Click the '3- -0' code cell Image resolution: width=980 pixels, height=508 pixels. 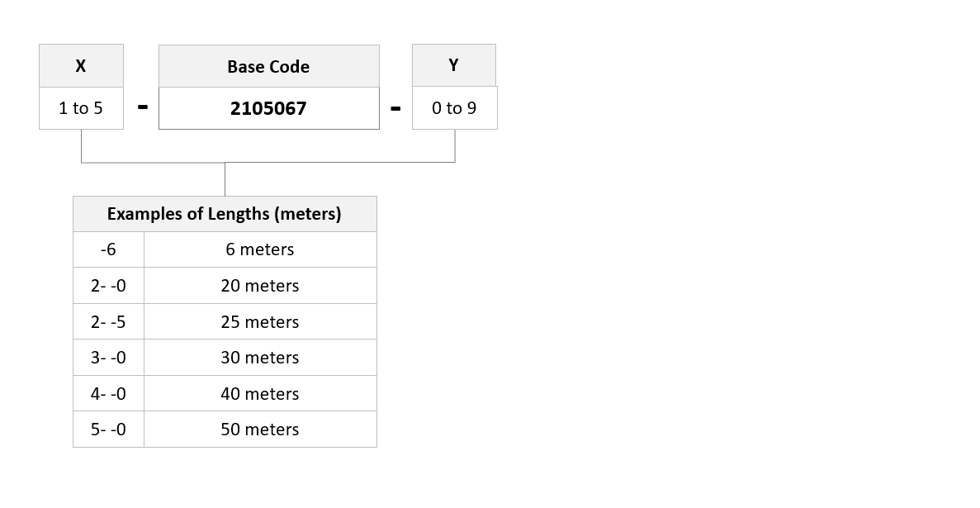click(x=108, y=358)
